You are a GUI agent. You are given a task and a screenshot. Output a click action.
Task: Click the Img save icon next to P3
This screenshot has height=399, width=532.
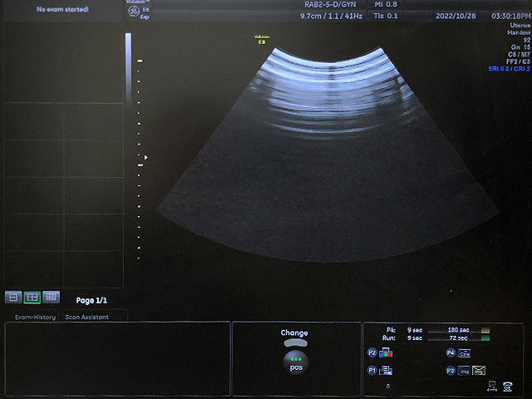[x=464, y=371]
